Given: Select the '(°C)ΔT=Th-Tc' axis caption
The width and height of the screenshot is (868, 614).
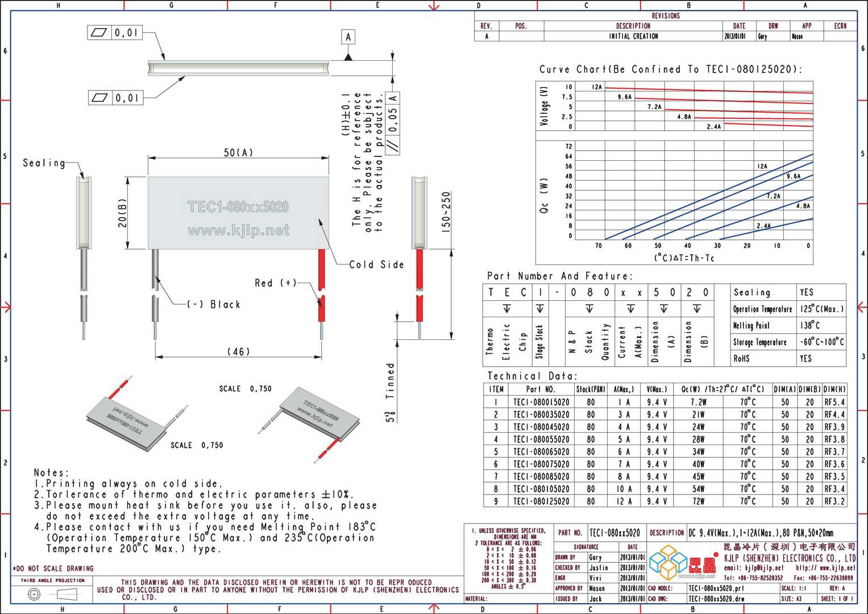Looking at the screenshot, I should tap(684, 258).
